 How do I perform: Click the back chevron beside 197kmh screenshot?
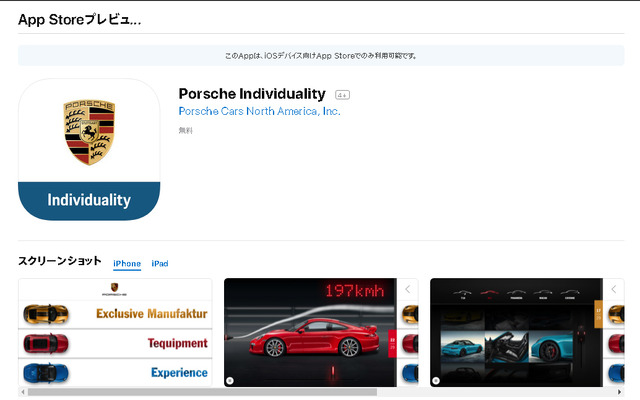click(408, 289)
